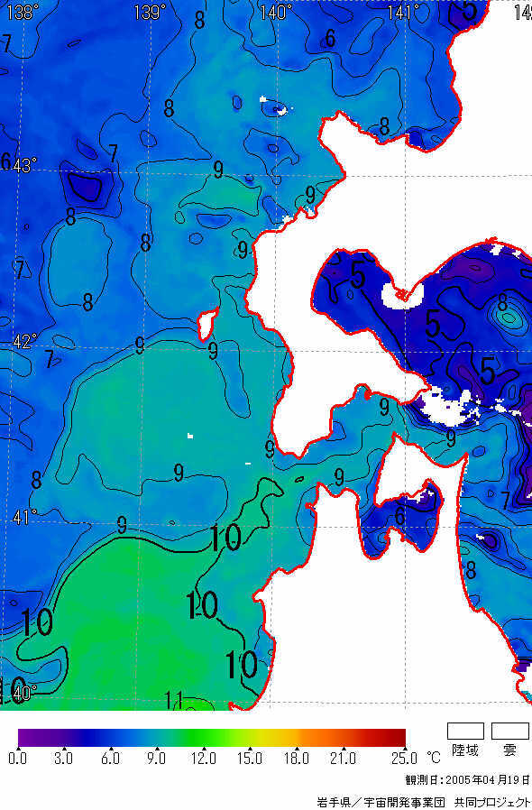Screen dimensions: 532x810
Task: Click the 6.0 tick on the color scale
Action: (110, 759)
